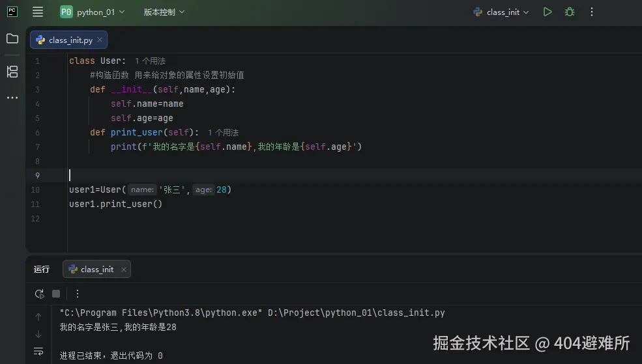Run class_init with the green play button

[x=547, y=12]
